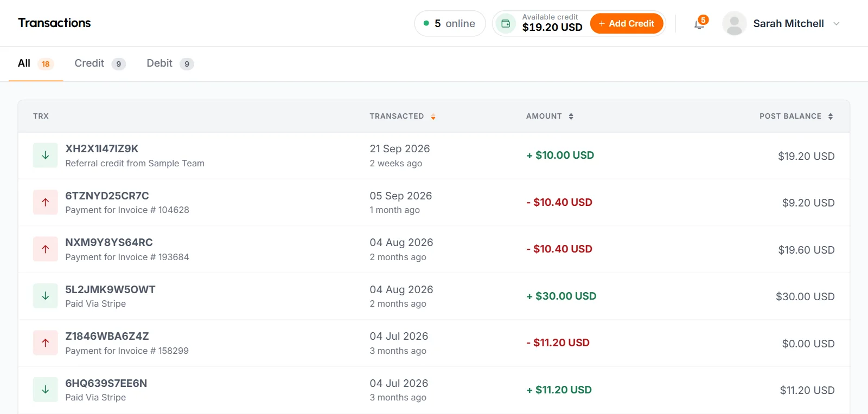Click transaction ID Z1846WBA6Z4Z
Viewport: 868px width, 414px height.
tap(107, 336)
